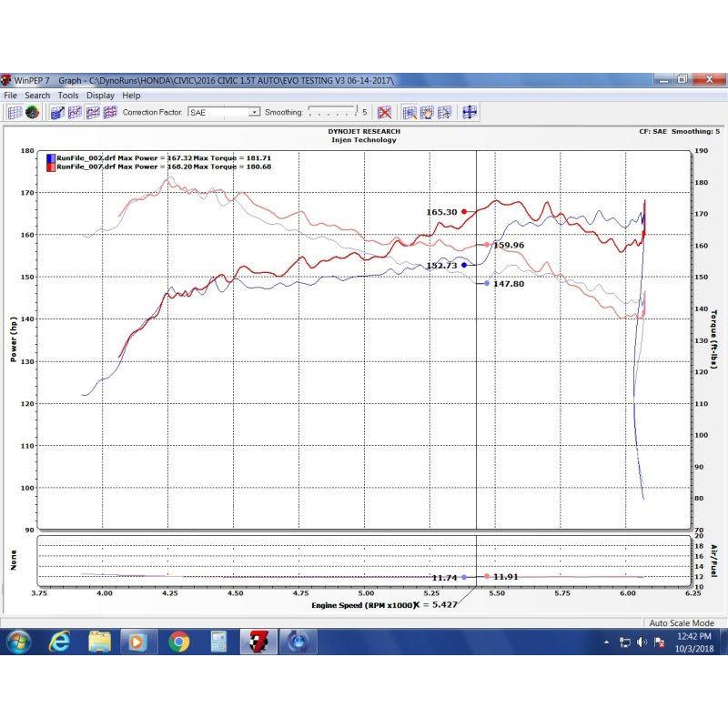Select the crosshair data cursor tool

[x=470, y=112]
